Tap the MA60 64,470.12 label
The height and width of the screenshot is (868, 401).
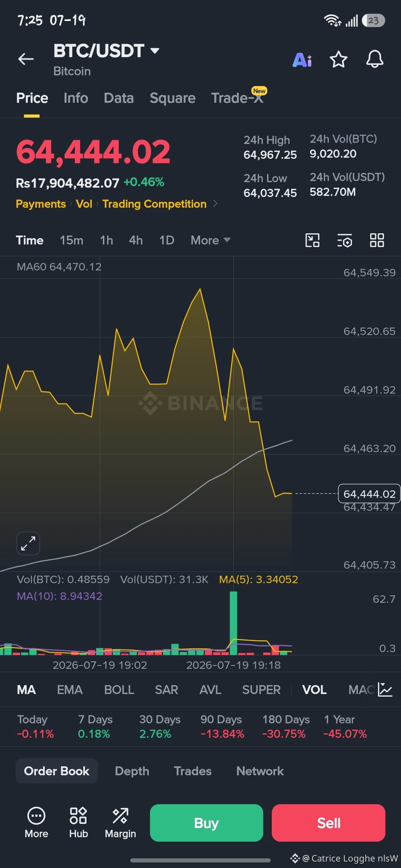tap(59, 267)
